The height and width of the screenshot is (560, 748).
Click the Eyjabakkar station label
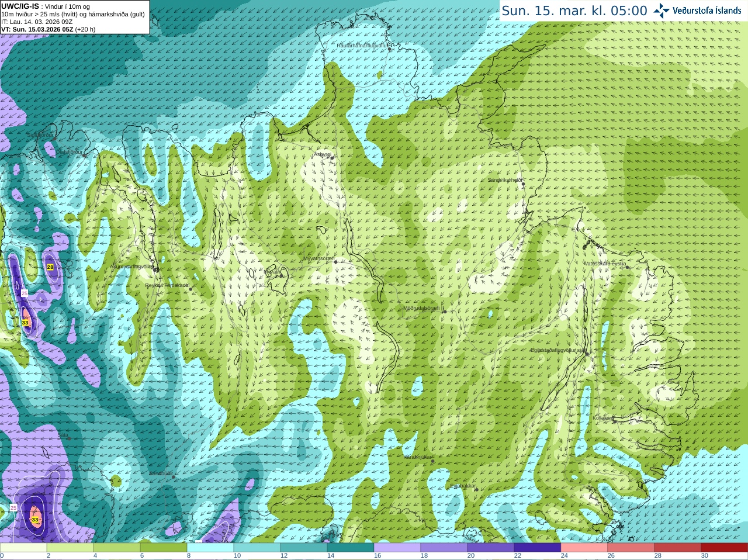coord(463,485)
